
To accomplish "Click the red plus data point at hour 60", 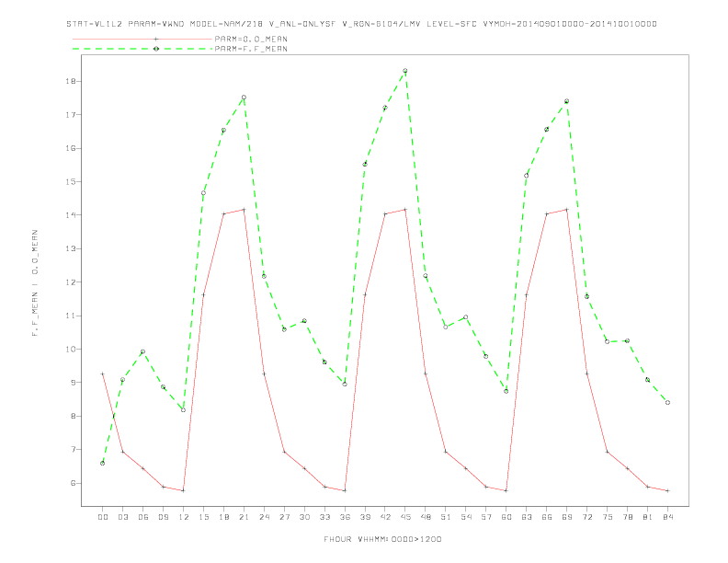I will (x=506, y=490).
